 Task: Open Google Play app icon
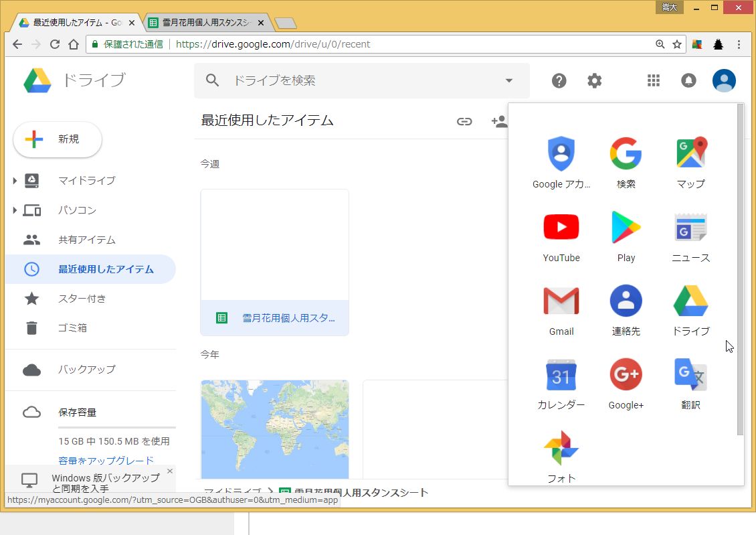point(626,236)
